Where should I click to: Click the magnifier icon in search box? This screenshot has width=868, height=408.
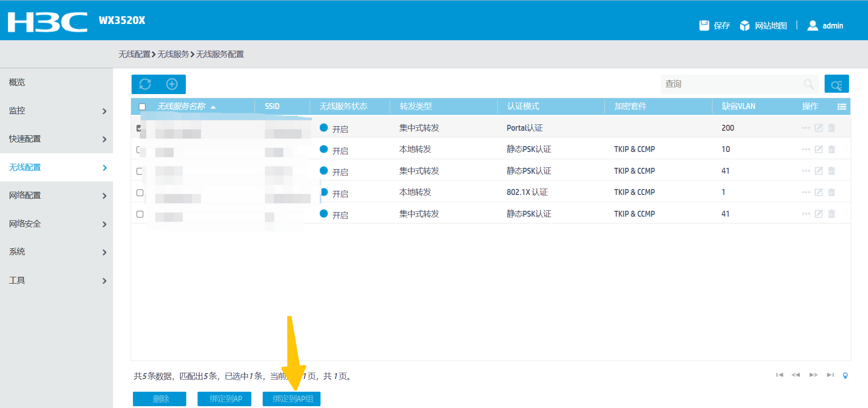(x=808, y=84)
